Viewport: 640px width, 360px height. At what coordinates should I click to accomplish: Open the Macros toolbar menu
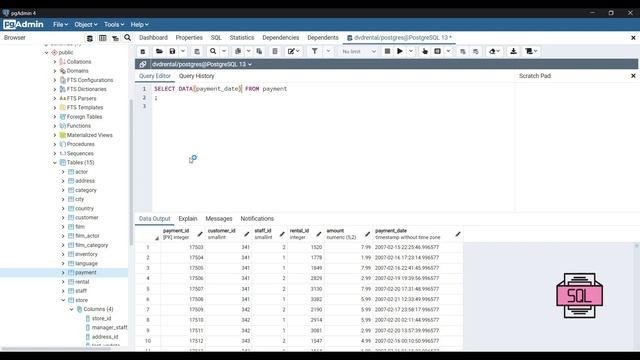tap(531, 51)
